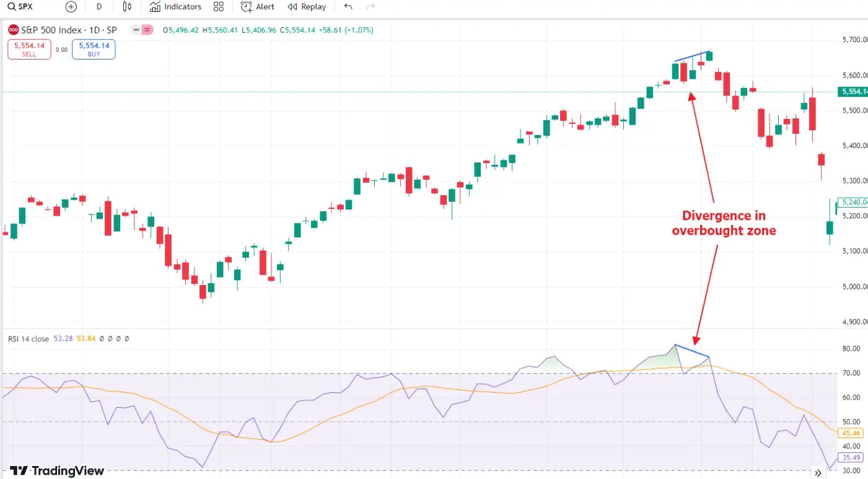
Task: Click the 5,554.14 current price label
Action: (x=853, y=92)
